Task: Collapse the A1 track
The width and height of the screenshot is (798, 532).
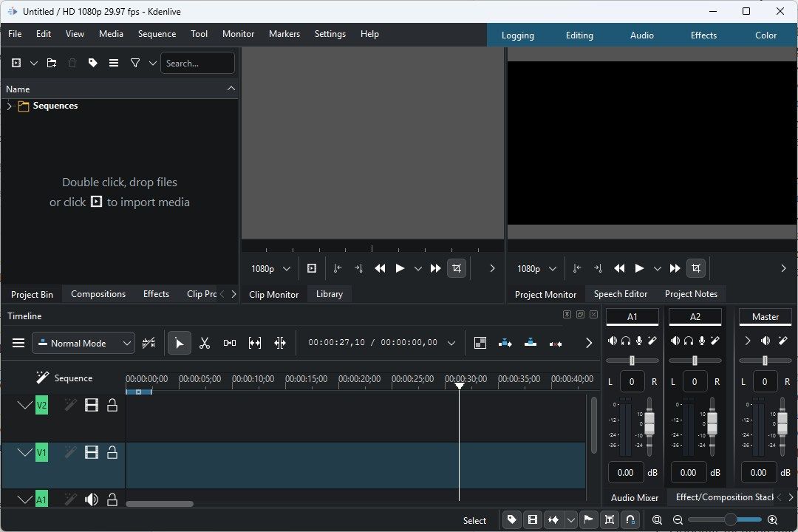Action: [x=24, y=499]
